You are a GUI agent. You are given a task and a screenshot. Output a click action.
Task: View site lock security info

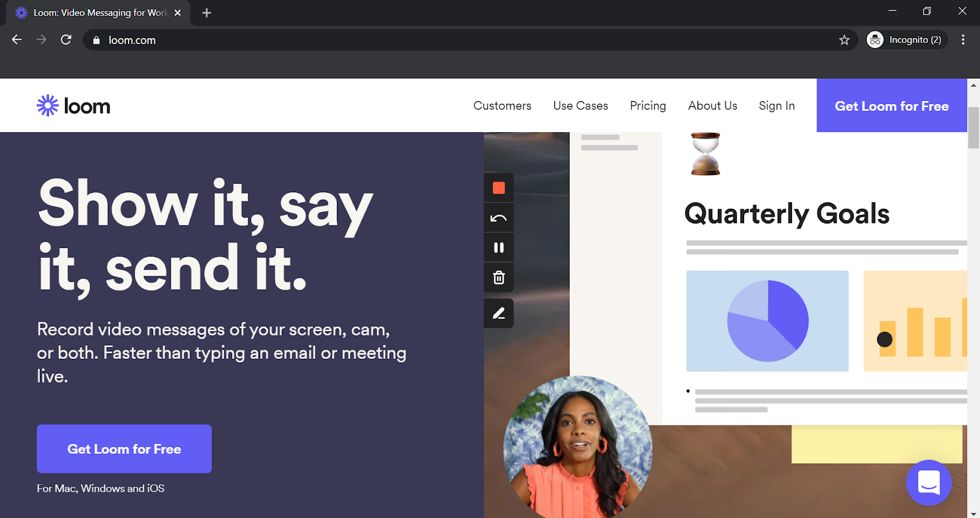click(96, 40)
